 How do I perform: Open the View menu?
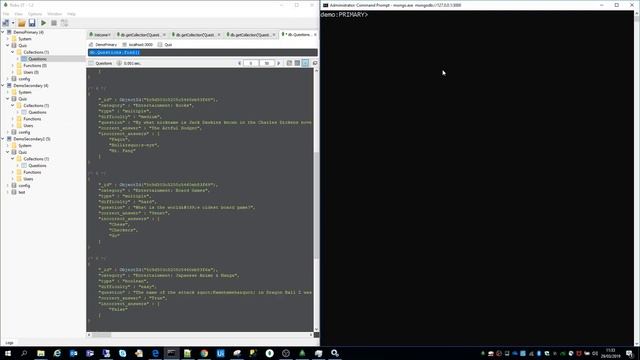19,14
